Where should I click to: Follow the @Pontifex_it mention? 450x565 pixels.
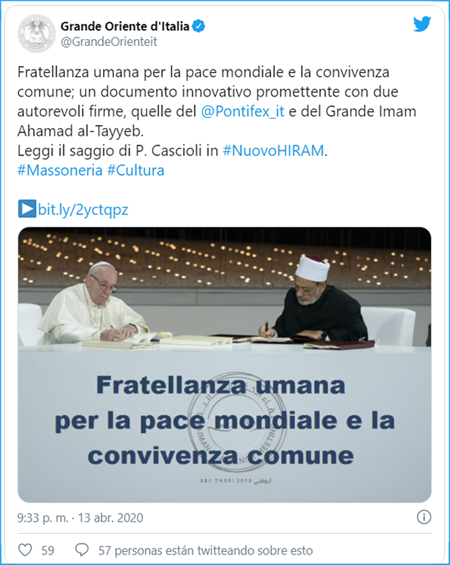pos(242,111)
